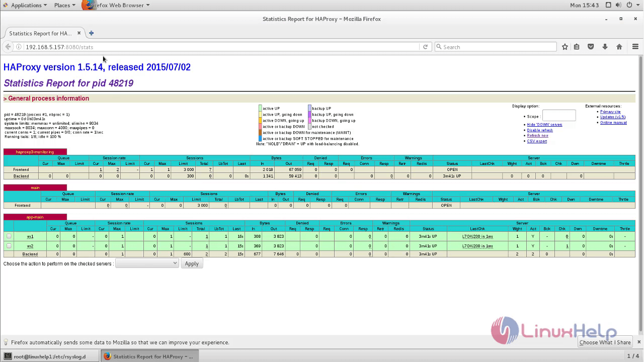Click Choose What I Share button
The width and height of the screenshot is (644, 362).
(605, 342)
